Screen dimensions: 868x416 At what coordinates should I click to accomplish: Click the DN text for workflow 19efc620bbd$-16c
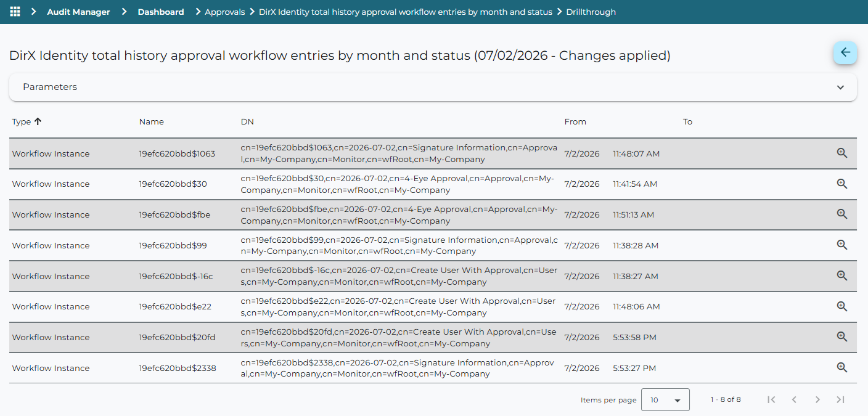399,276
